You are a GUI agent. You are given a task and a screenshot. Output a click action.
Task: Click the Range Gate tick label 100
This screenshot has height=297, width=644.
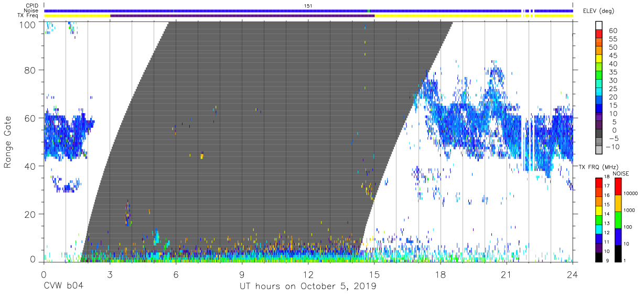[28, 24]
